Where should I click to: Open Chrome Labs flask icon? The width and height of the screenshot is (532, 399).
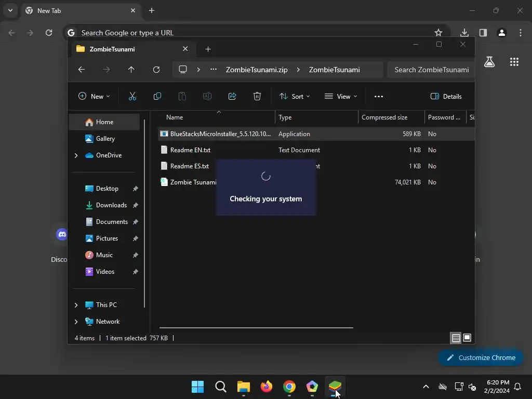pos(489,62)
